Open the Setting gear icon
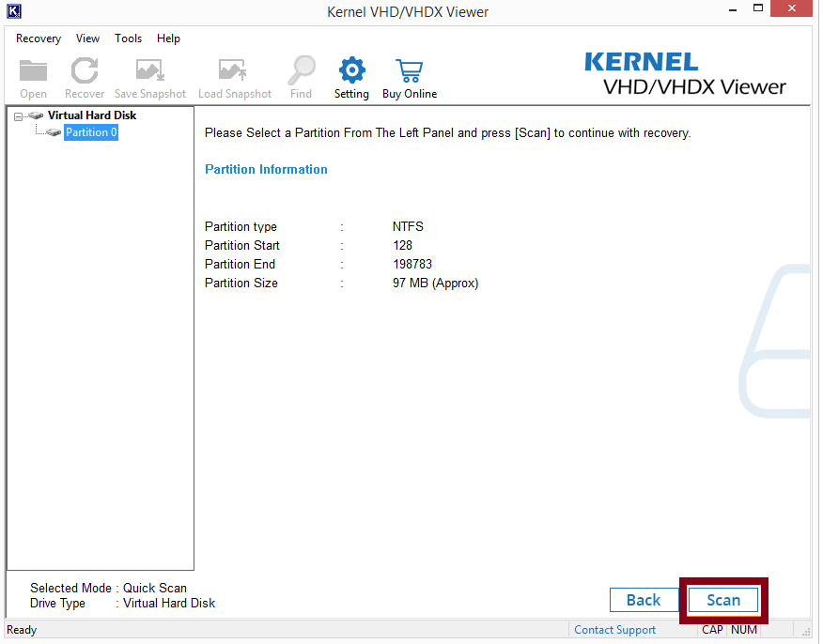This screenshot has width=823, height=644. 351,70
